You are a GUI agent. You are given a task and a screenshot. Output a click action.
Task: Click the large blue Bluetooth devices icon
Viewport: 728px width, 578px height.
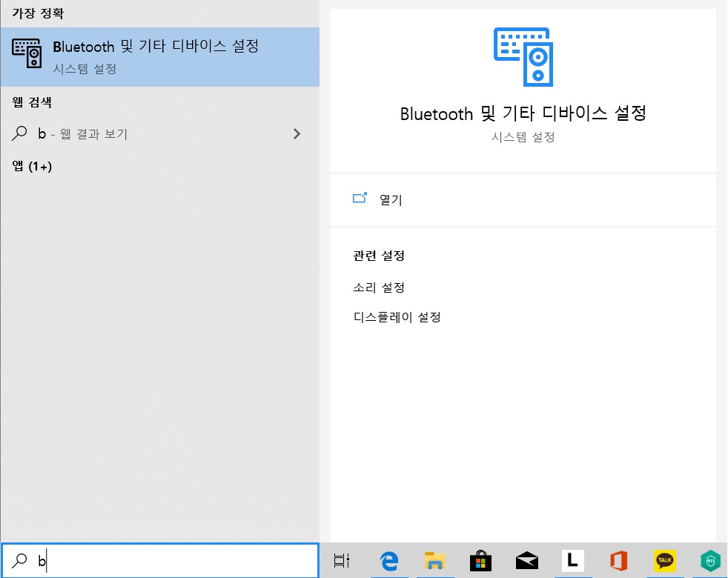pyautogui.click(x=523, y=57)
